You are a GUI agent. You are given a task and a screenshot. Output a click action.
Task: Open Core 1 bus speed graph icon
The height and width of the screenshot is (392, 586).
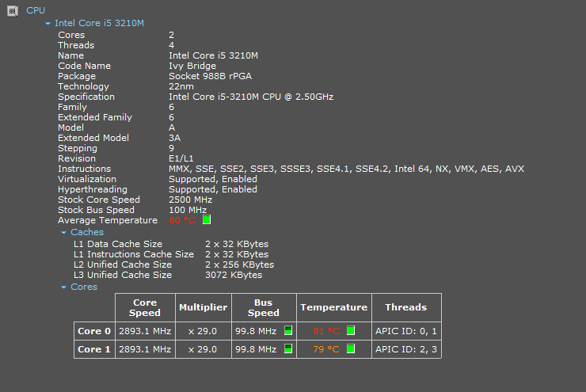click(288, 348)
